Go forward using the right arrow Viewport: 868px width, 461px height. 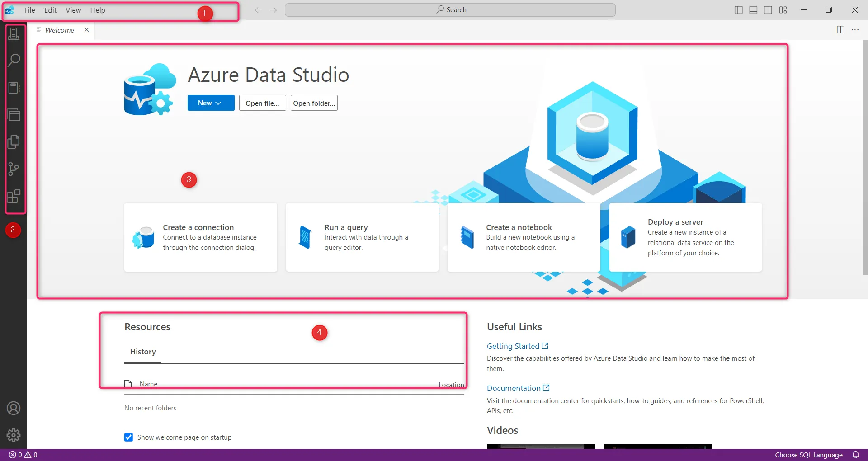[273, 10]
